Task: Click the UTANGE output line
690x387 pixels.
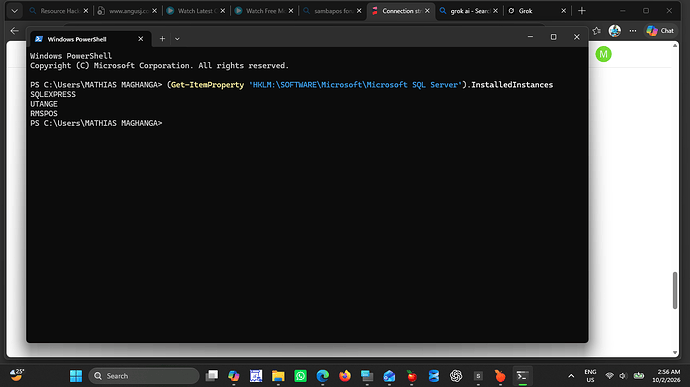Action: [x=44, y=104]
